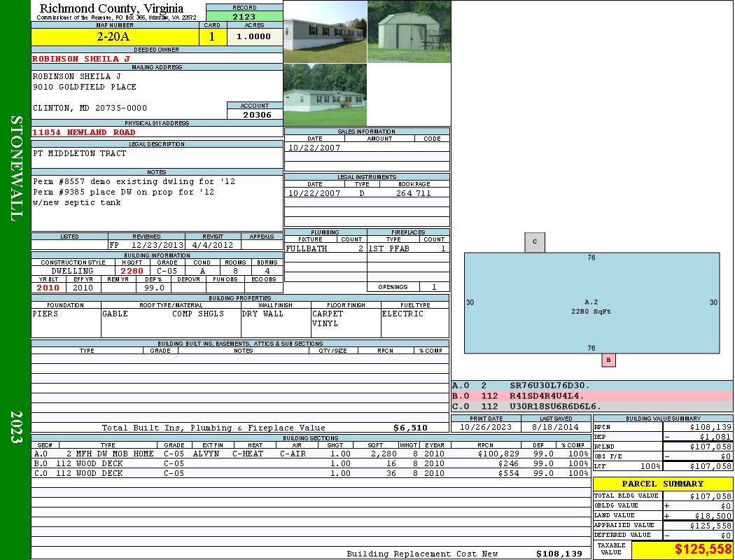Click the acres value 1.0000
The width and height of the screenshot is (735, 560).
pyautogui.click(x=254, y=37)
